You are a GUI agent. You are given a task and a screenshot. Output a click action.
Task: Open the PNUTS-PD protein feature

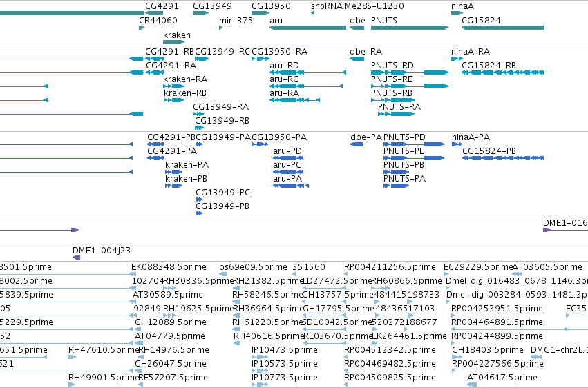414,144
